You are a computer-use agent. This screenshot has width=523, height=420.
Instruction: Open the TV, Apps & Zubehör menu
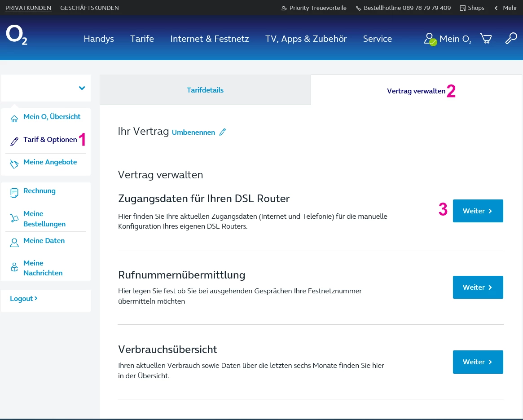306,39
